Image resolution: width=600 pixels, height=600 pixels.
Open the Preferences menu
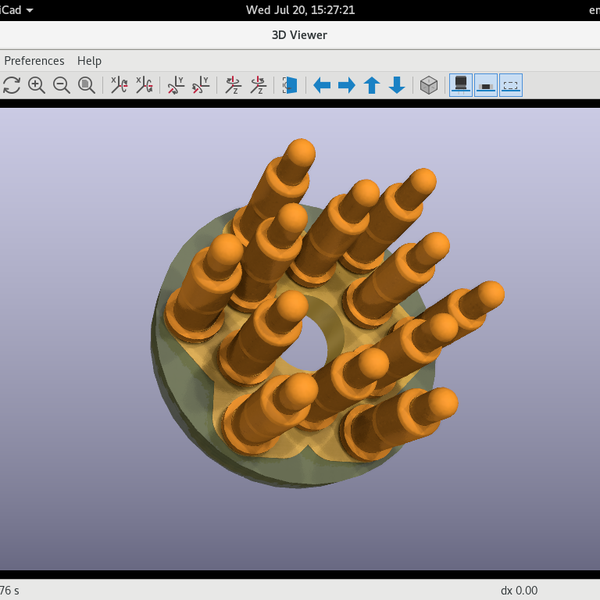tap(34, 61)
